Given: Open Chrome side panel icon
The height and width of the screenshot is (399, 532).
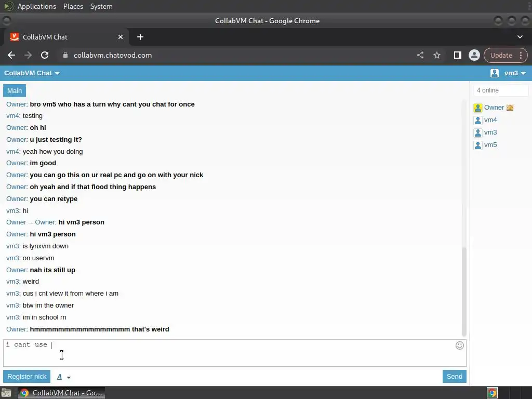Looking at the screenshot, I should (457, 55).
